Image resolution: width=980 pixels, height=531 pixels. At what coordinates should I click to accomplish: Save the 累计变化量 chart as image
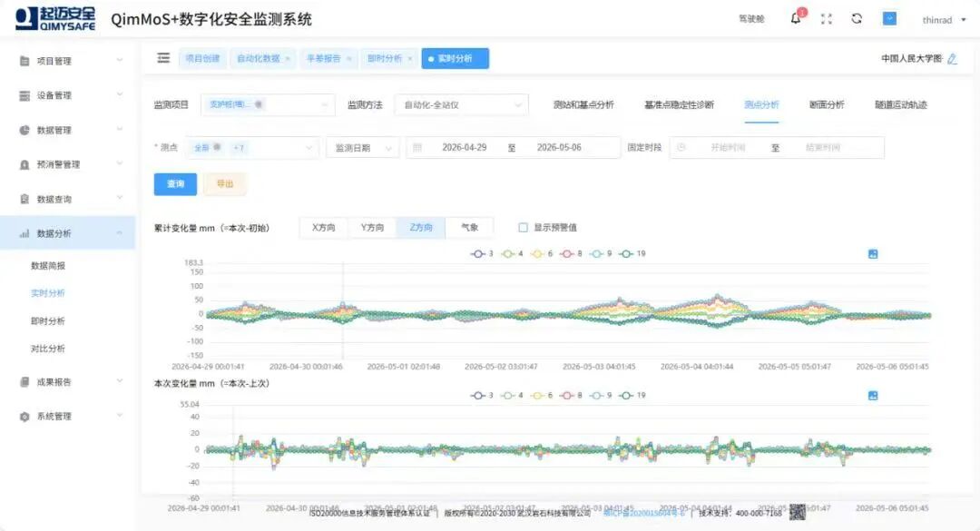tap(873, 254)
